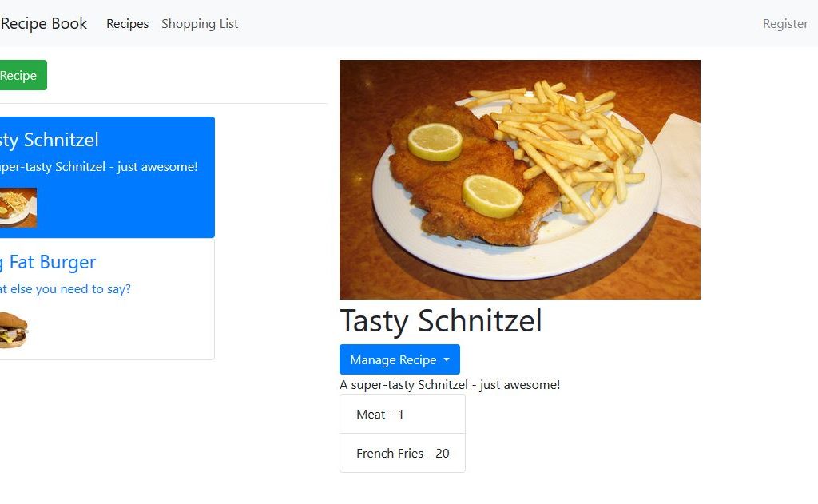Click the description text below Manage Recipe
This screenshot has width=818, height=504.
450,385
